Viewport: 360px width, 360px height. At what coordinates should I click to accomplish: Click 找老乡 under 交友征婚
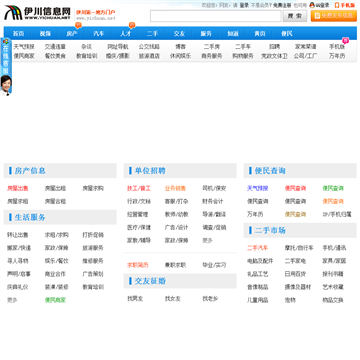point(210,299)
